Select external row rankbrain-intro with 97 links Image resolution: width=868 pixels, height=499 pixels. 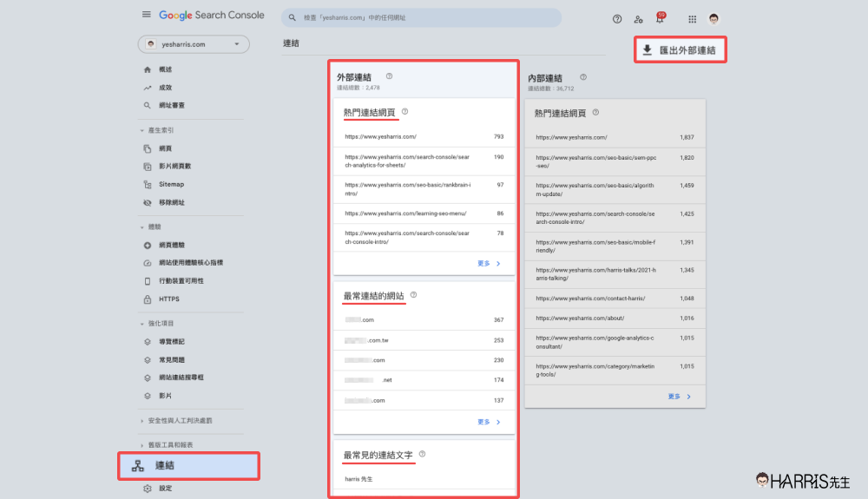click(424, 189)
